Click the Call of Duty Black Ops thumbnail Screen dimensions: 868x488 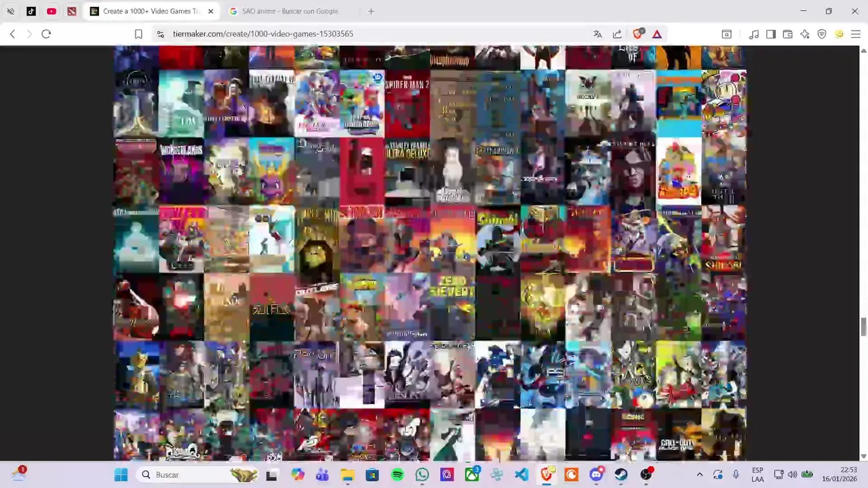678,436
